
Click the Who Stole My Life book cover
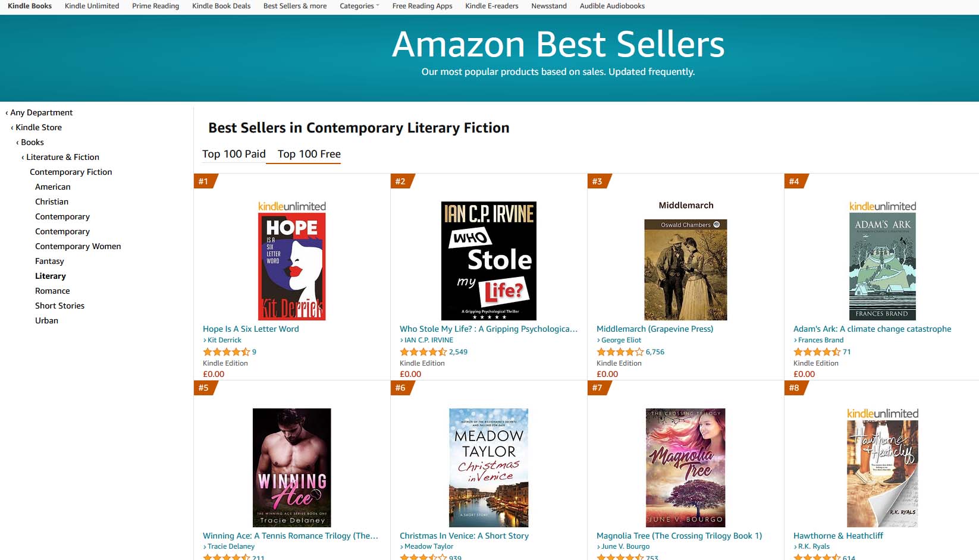[x=488, y=260]
